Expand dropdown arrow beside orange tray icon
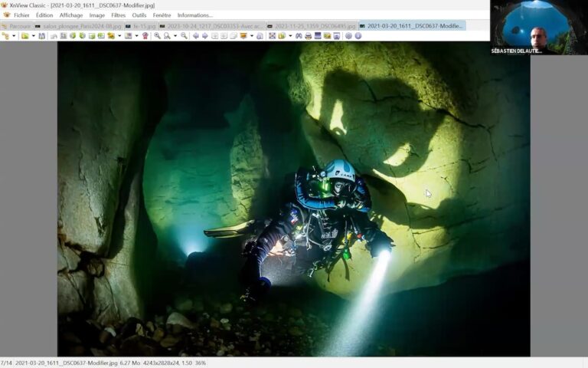 point(252,36)
